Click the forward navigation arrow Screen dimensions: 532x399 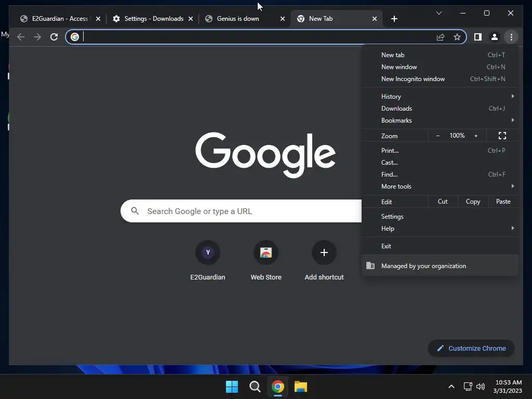coord(37,37)
